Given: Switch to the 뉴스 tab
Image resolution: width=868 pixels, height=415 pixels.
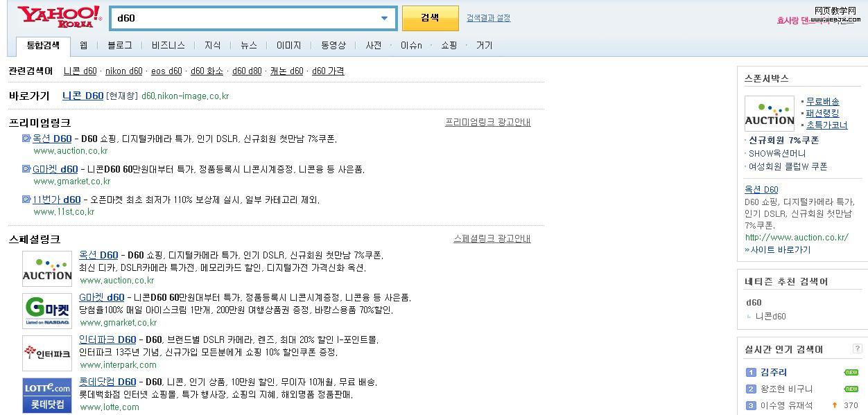Looking at the screenshot, I should [x=248, y=46].
